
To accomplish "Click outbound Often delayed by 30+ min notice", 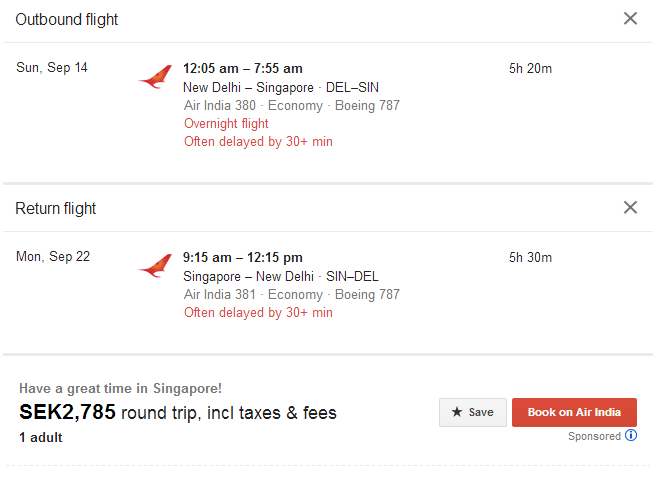I will pyautogui.click(x=258, y=141).
